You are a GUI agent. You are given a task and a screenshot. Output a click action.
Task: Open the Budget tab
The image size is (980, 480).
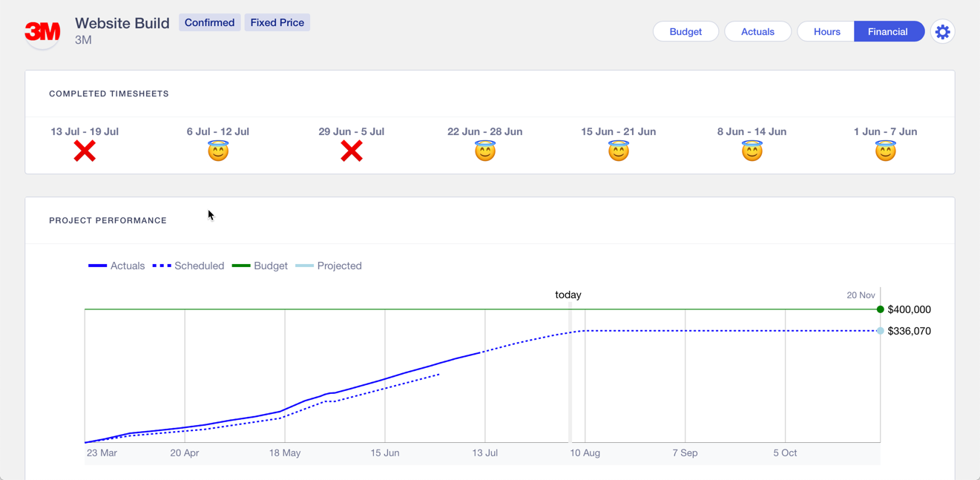tap(685, 32)
